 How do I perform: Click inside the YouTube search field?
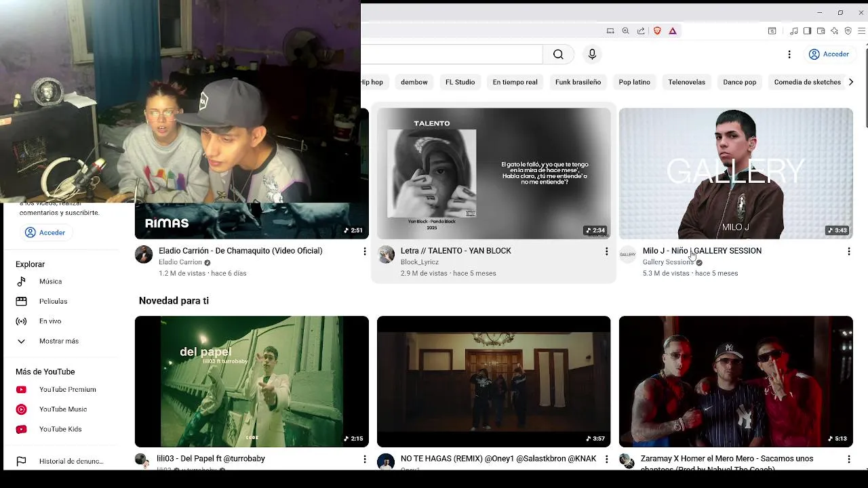[452, 54]
